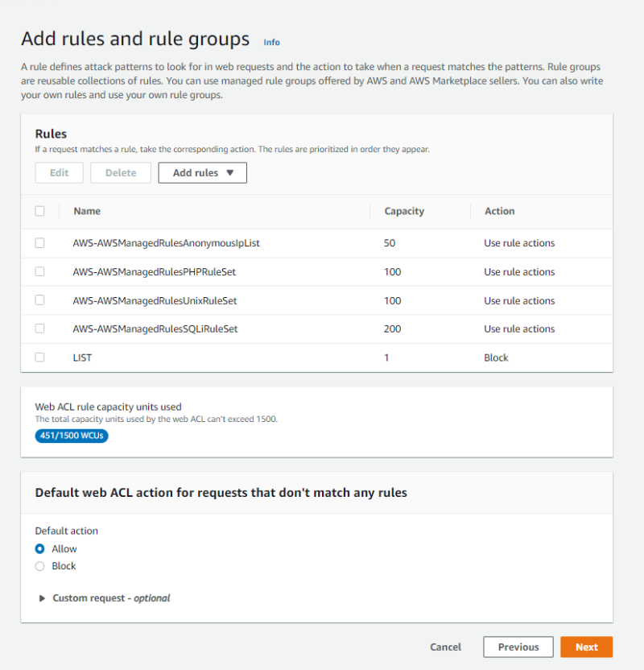The height and width of the screenshot is (670, 644).
Task: Go back with the Previous button
Action: 518,647
